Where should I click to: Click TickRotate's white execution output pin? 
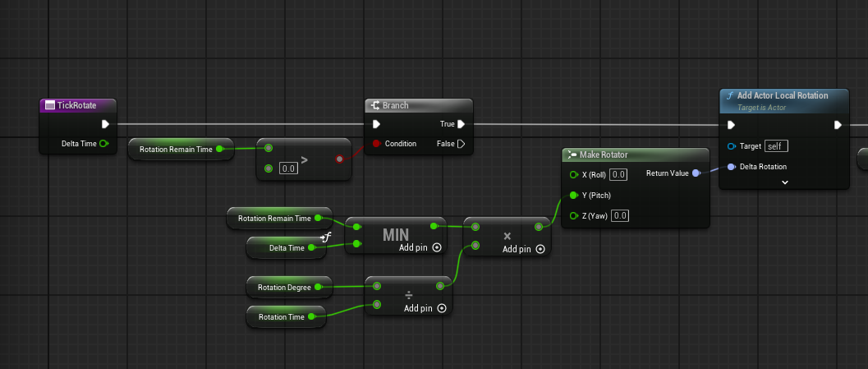point(105,124)
